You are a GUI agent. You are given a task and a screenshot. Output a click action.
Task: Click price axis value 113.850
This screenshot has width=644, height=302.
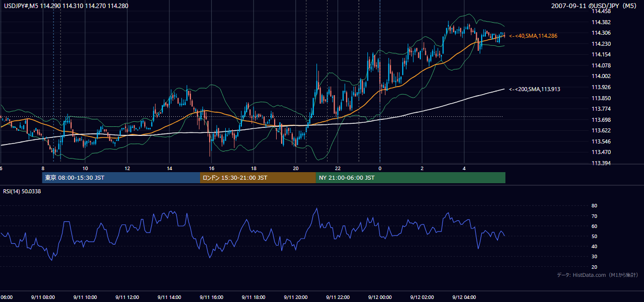(601, 98)
